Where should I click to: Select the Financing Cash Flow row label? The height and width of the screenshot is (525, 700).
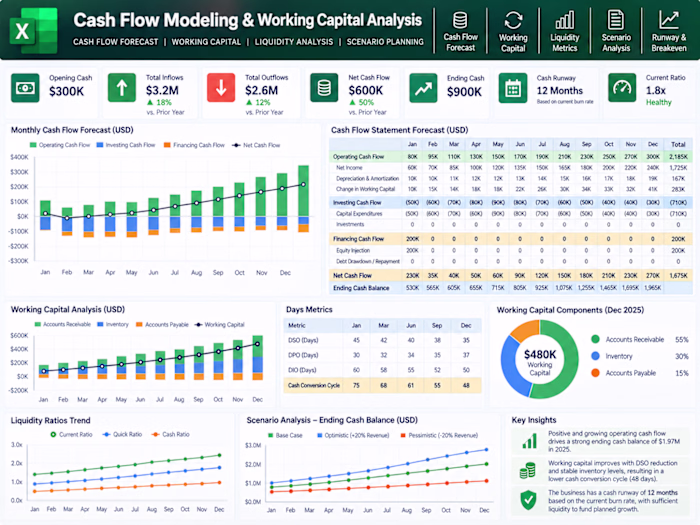pyautogui.click(x=358, y=239)
